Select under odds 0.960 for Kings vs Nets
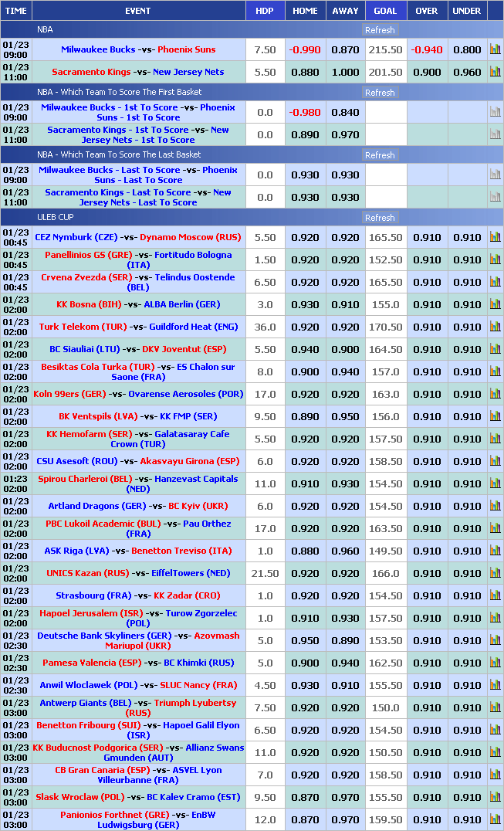504x831 pixels. [467, 72]
